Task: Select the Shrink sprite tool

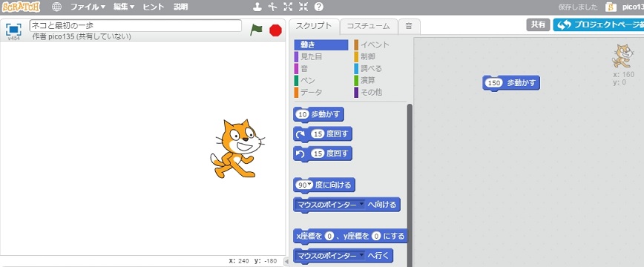Action: coord(303,7)
